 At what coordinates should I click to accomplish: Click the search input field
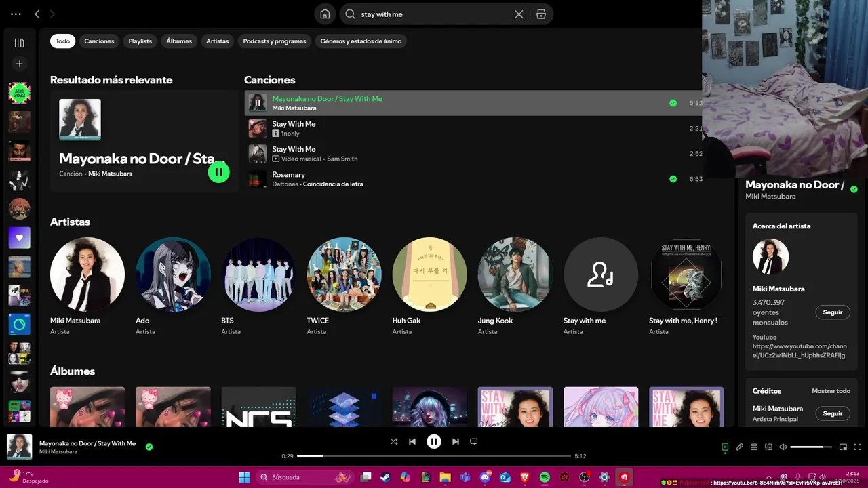tap(434, 14)
